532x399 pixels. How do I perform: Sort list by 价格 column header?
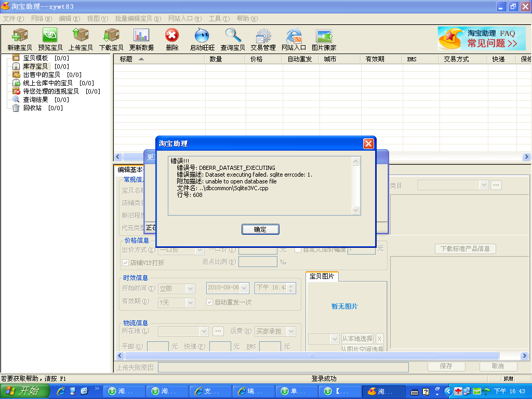pos(263,59)
